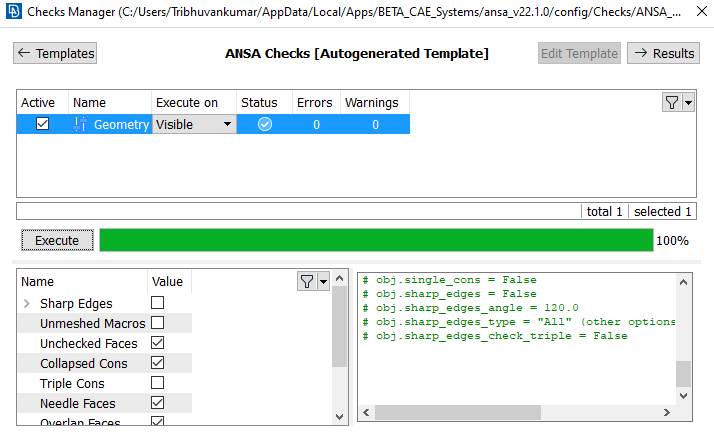Click the parameters list scroll down arrow

point(339,416)
